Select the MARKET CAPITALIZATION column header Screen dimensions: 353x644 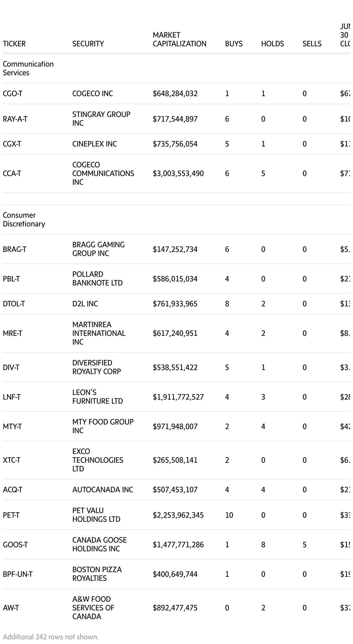(x=179, y=39)
